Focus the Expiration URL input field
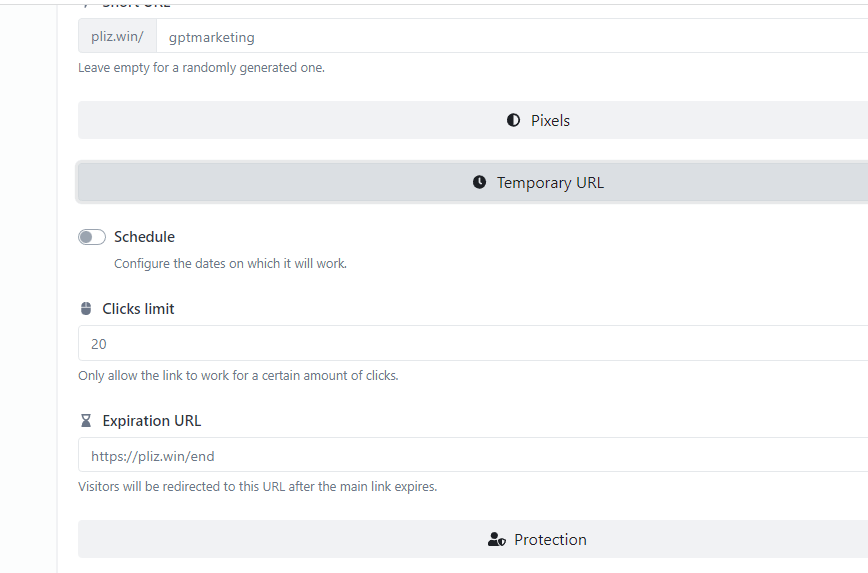 click(472, 455)
